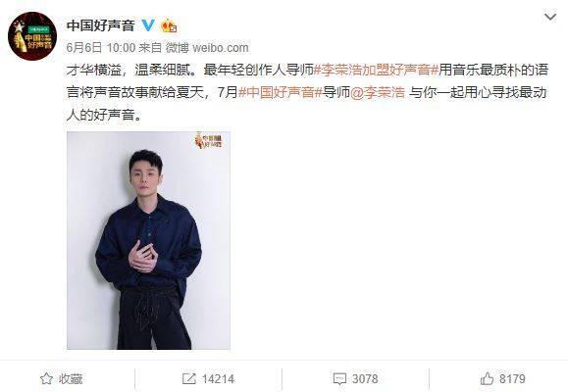Screen dimensions: 568x392
Task: Open hashtag #中国好声音# in post text
Action: 281,92
